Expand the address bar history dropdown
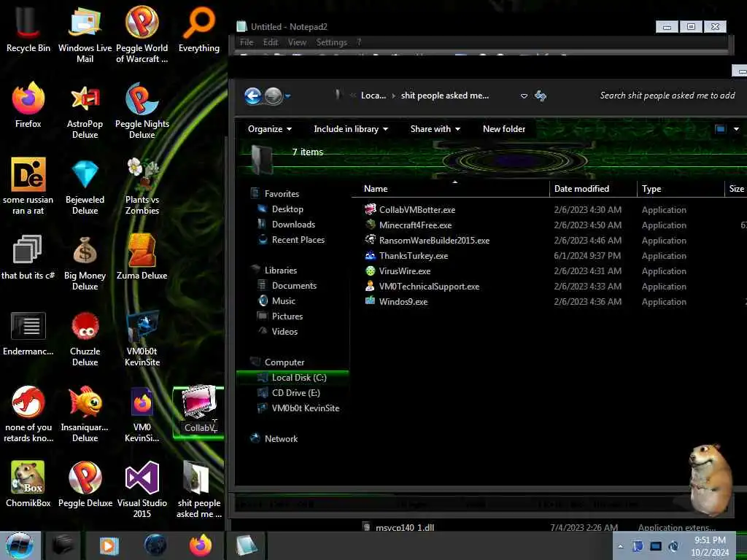The height and width of the screenshot is (560, 747). [524, 96]
